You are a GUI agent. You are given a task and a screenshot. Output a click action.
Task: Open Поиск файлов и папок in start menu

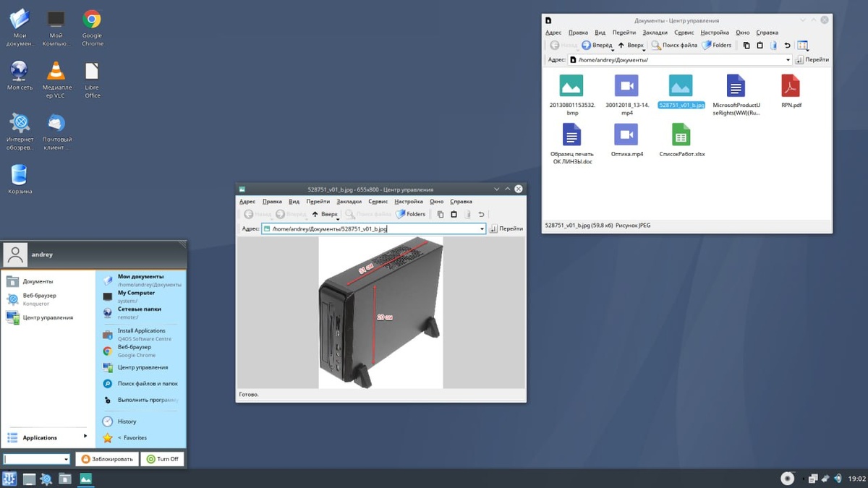coord(142,384)
